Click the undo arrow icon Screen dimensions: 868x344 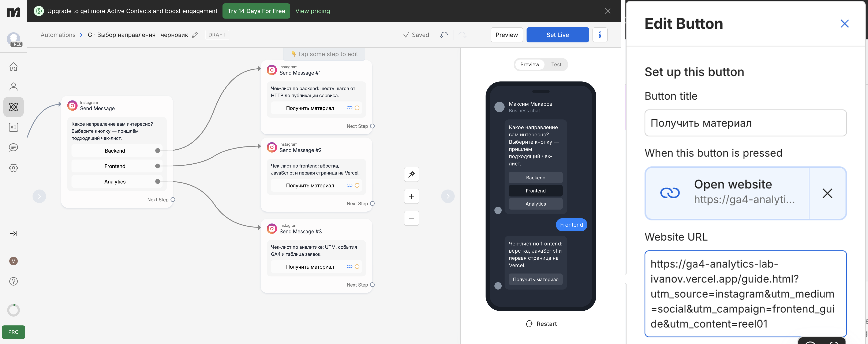tap(444, 35)
